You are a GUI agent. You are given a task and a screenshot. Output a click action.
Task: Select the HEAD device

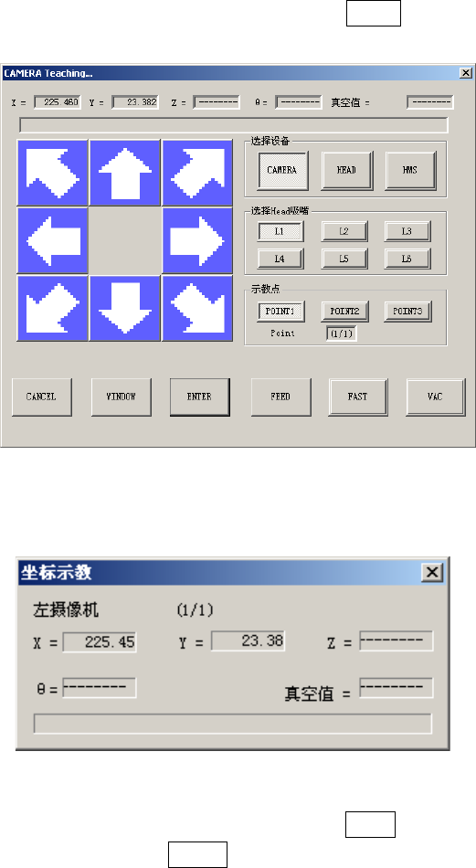[x=346, y=171]
